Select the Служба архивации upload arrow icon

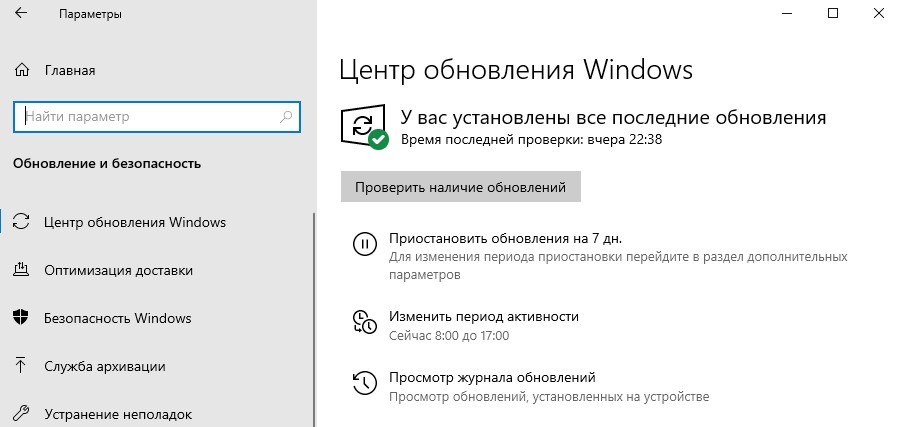point(21,366)
